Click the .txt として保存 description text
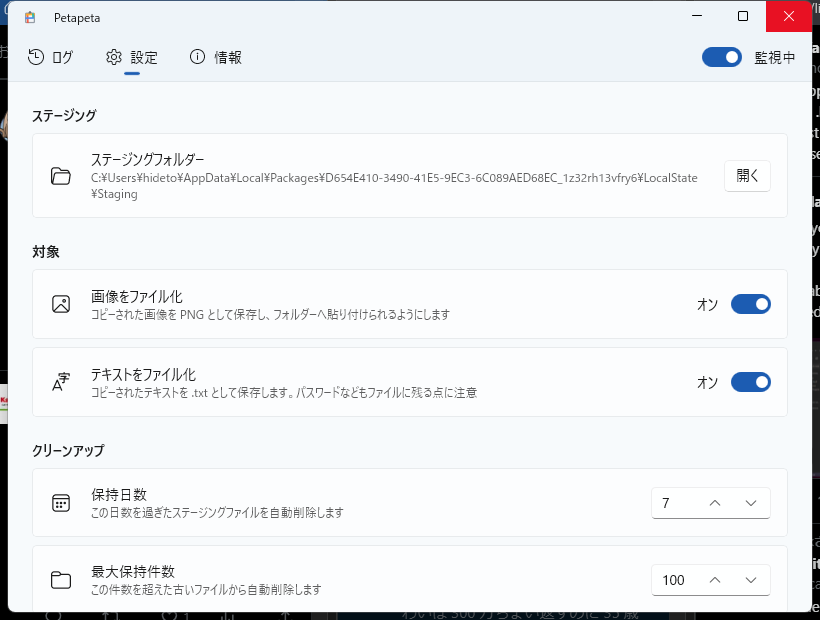The width and height of the screenshot is (820, 620). coord(284,393)
